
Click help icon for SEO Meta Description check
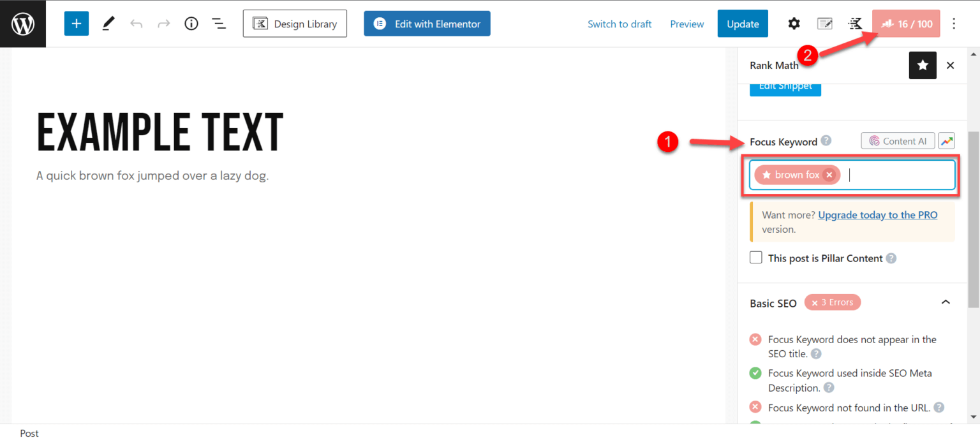tap(829, 388)
